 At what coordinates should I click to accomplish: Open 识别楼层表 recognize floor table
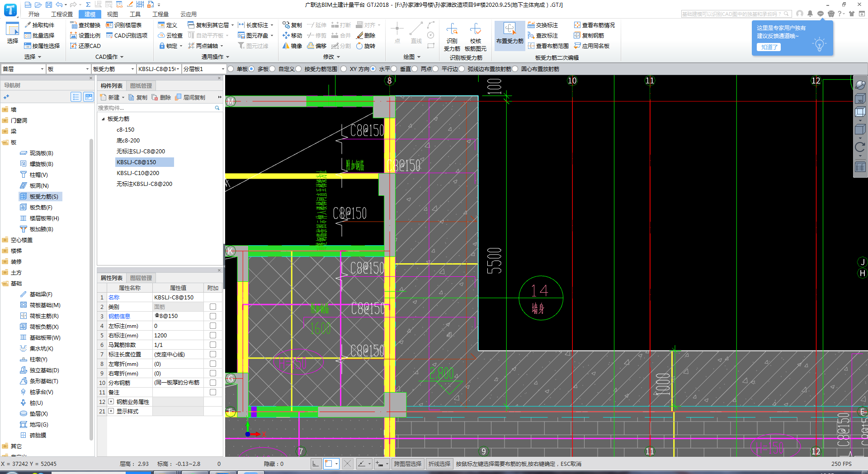point(124,25)
